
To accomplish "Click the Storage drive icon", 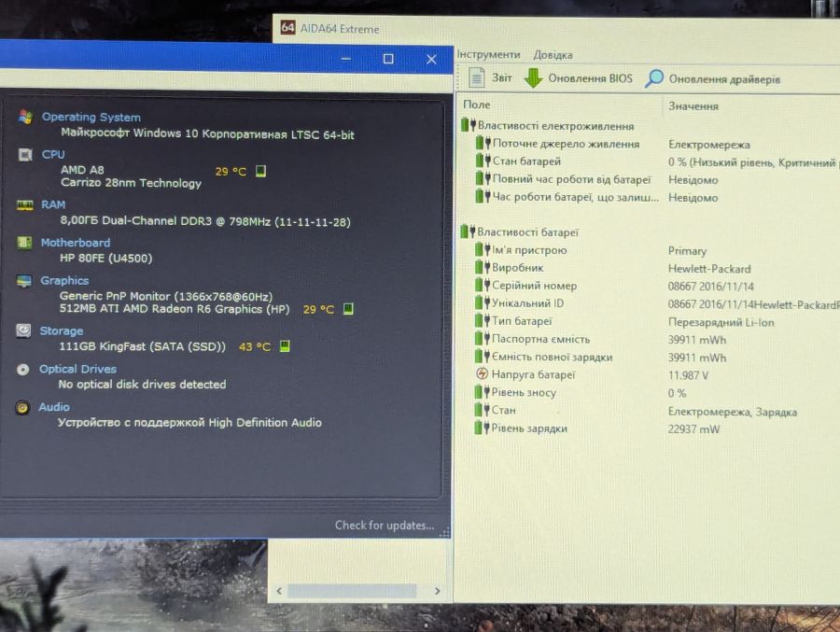I will pos(23,330).
